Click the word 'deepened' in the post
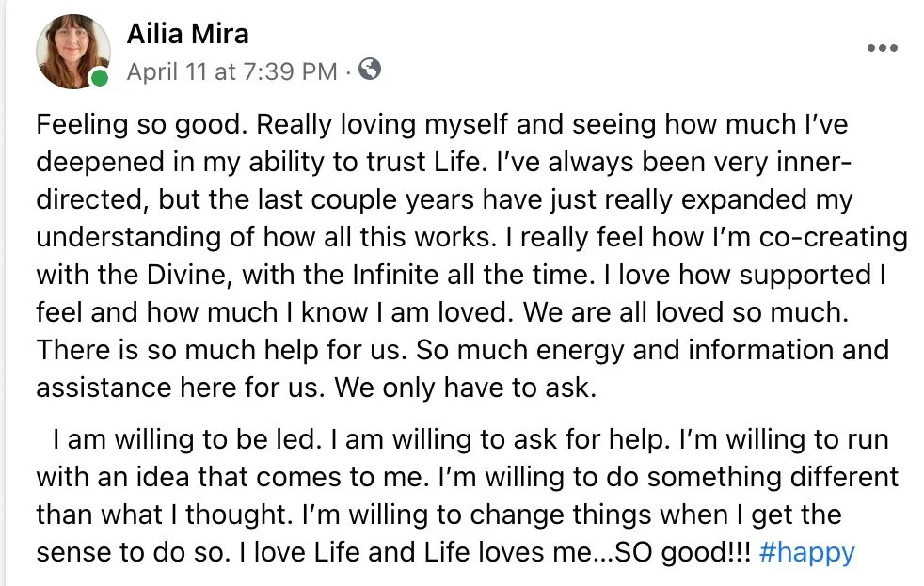The width and height of the screenshot is (924, 586). point(100,163)
